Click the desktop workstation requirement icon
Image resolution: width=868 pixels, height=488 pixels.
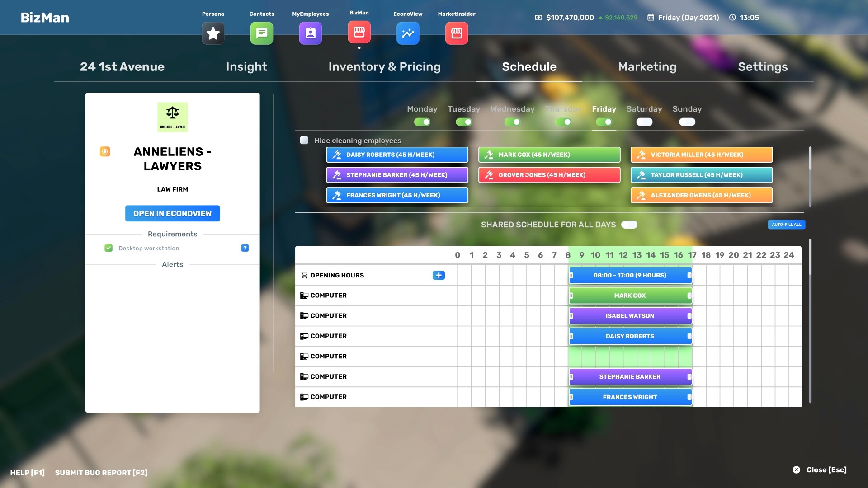108,248
